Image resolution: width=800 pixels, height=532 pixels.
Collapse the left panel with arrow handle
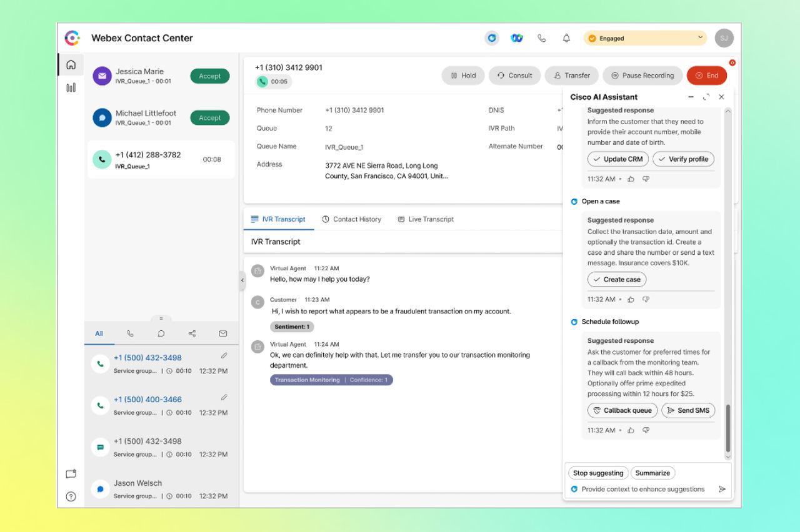click(x=242, y=280)
